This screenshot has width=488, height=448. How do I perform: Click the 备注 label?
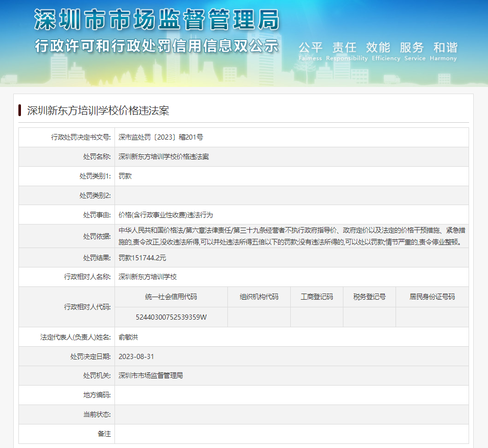click(104, 434)
